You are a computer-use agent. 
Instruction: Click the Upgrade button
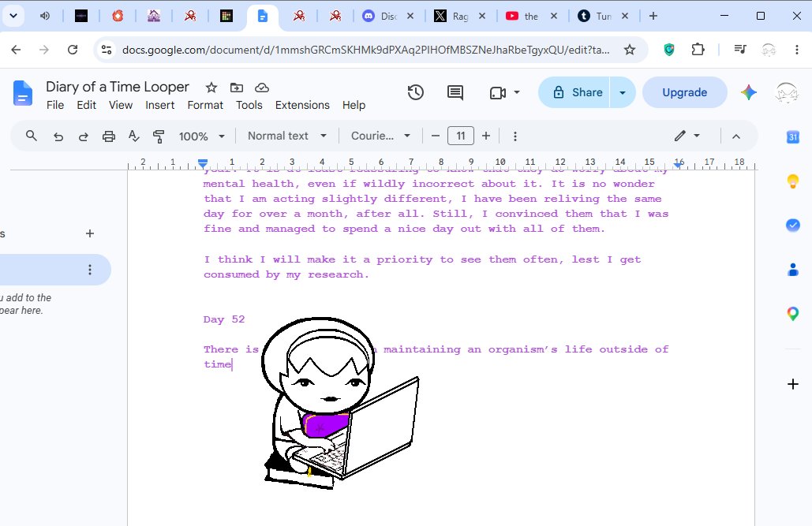[685, 93]
